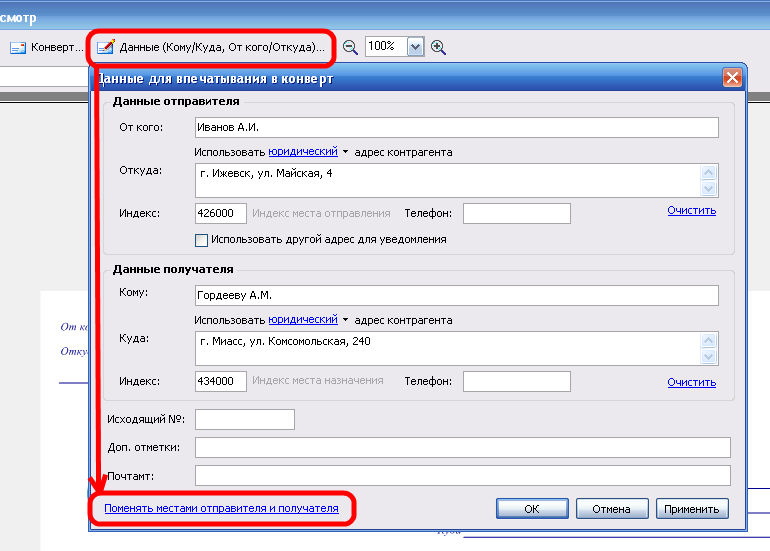Enable 'Использовать другой адрес для уведомления' checkbox
Screen dimensions: 770x551
pyautogui.click(x=201, y=240)
